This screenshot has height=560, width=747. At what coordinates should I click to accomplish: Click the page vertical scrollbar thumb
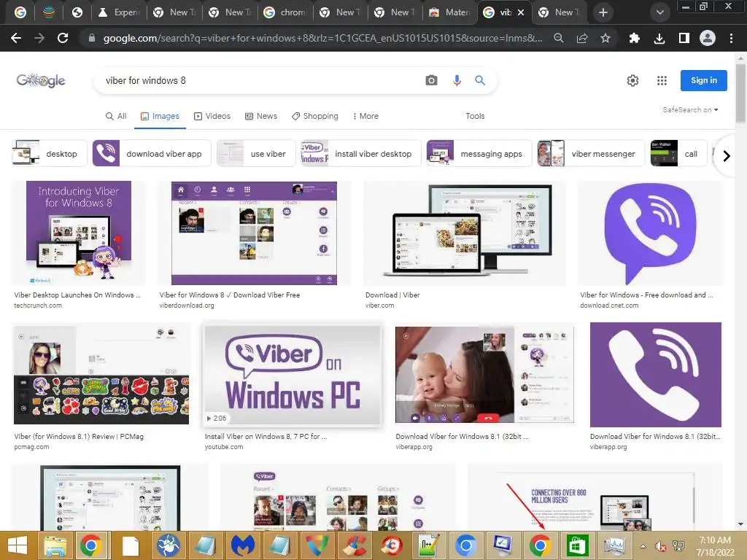(x=740, y=93)
